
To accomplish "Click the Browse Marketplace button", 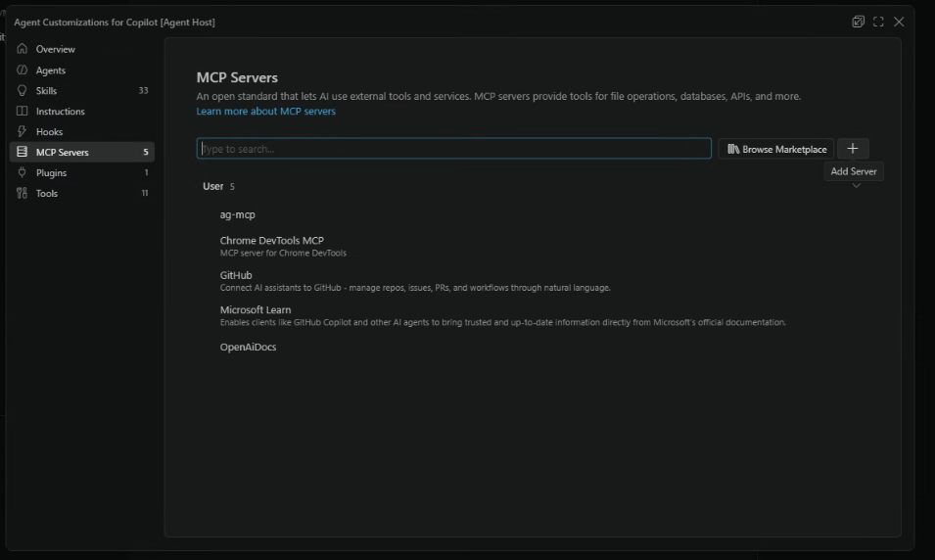I will (775, 149).
